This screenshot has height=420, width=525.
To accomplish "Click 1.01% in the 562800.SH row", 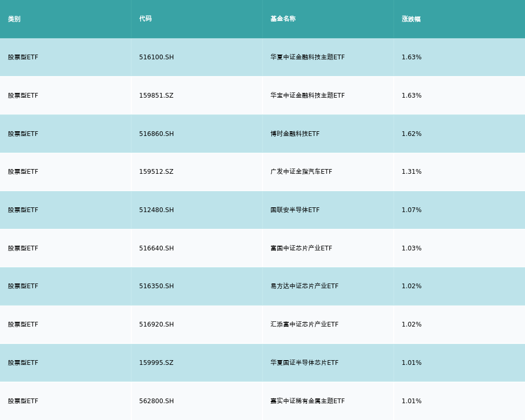I will point(412,401).
